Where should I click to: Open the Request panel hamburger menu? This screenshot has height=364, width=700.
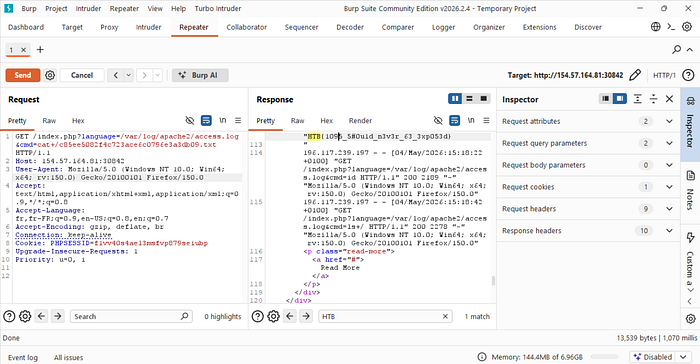coord(238,120)
